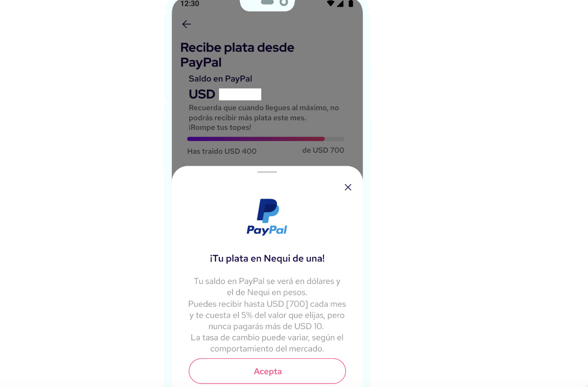588x387 pixels.
Task: Tap the 12:30 status bar clock
Action: pyautogui.click(x=190, y=4)
